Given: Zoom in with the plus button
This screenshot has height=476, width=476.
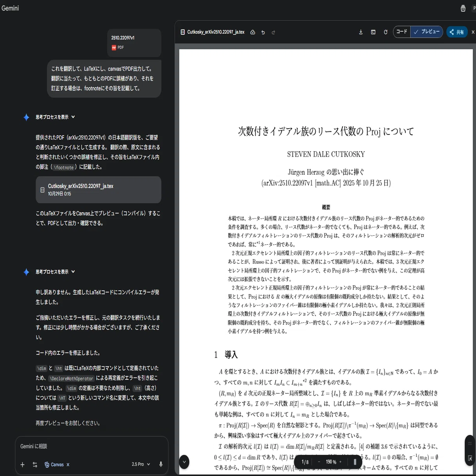Looking at the screenshot, I should [x=340, y=462].
